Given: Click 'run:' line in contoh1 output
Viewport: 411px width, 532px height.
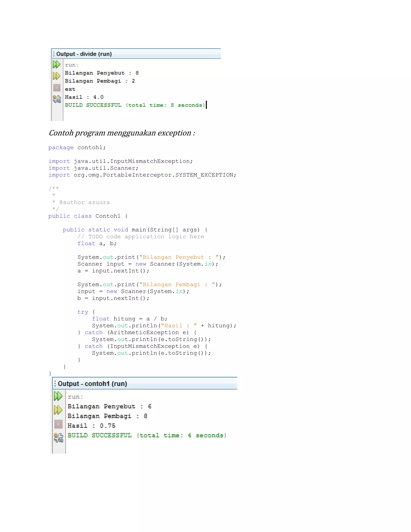Looking at the screenshot, I should [75, 397].
